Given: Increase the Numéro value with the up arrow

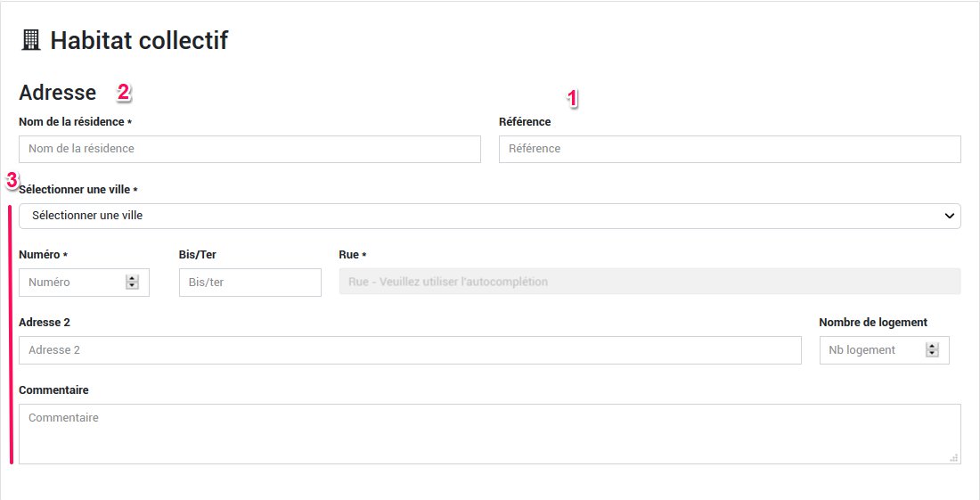Looking at the screenshot, I should coord(132,278).
